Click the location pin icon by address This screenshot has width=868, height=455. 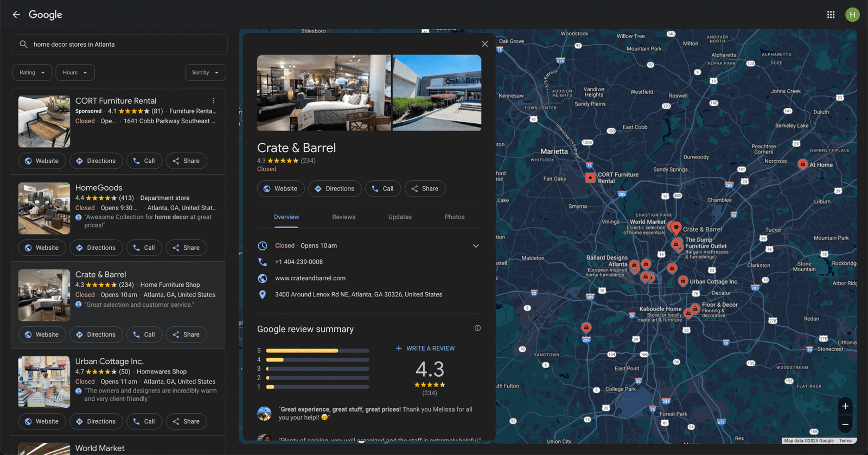tap(263, 294)
